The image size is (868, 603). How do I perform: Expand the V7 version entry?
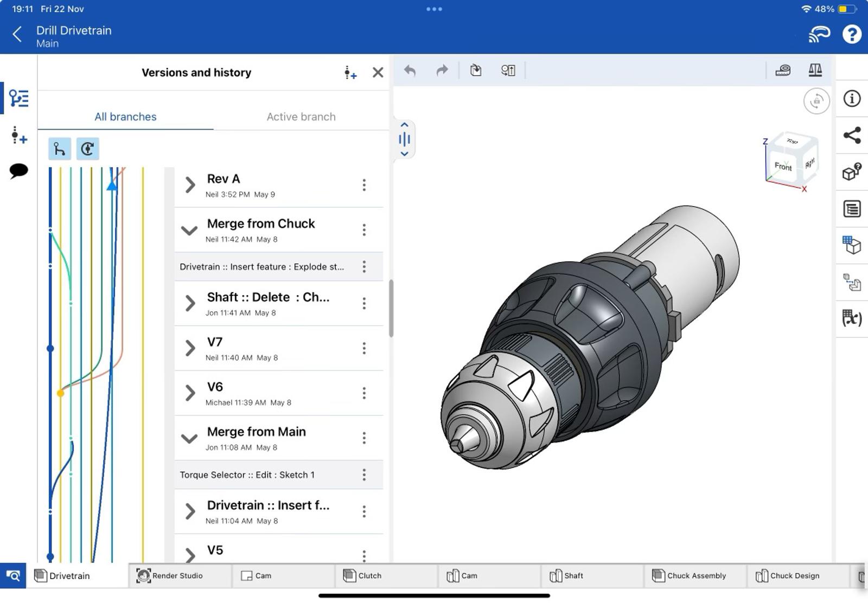(190, 348)
